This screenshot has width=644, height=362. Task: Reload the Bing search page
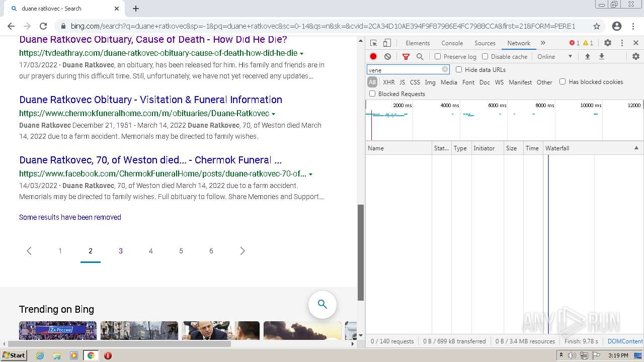coord(43,26)
